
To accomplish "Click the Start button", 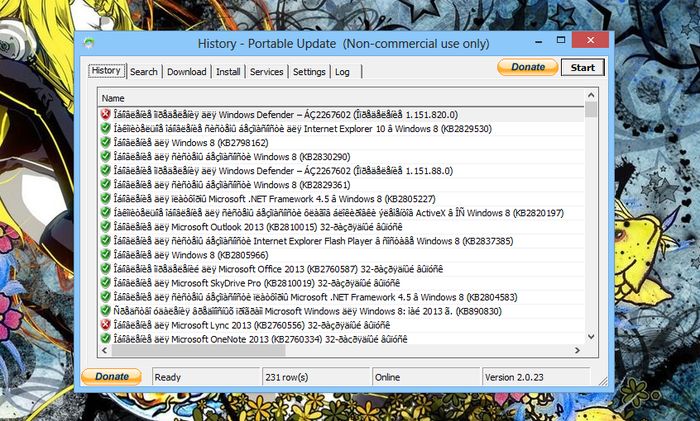I will coord(583,67).
